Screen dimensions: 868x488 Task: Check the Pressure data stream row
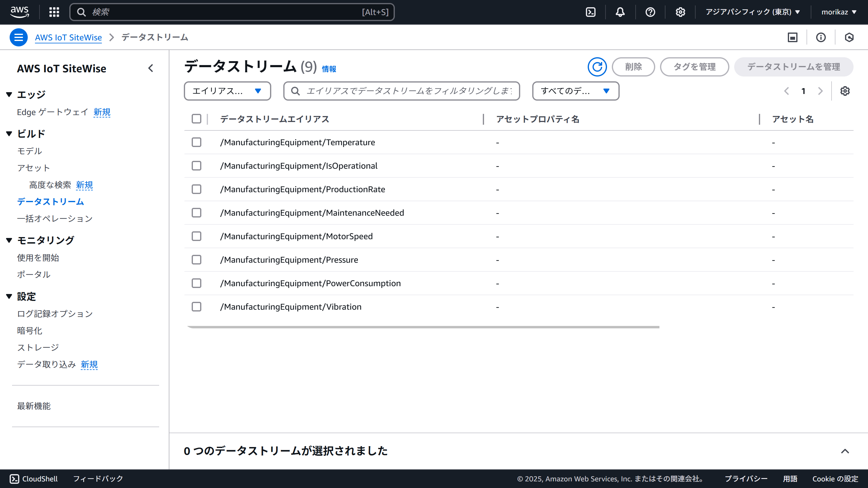click(197, 260)
